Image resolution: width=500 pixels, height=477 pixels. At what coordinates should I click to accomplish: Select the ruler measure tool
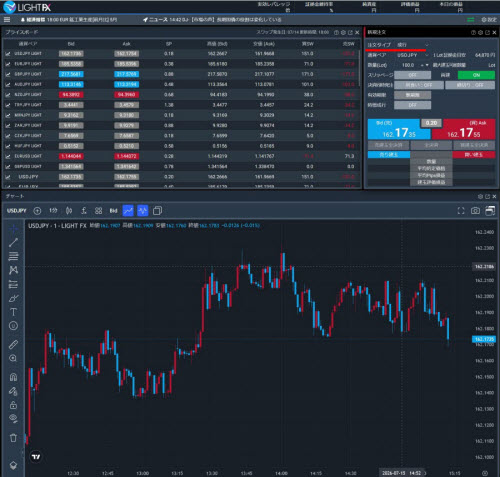(13, 344)
